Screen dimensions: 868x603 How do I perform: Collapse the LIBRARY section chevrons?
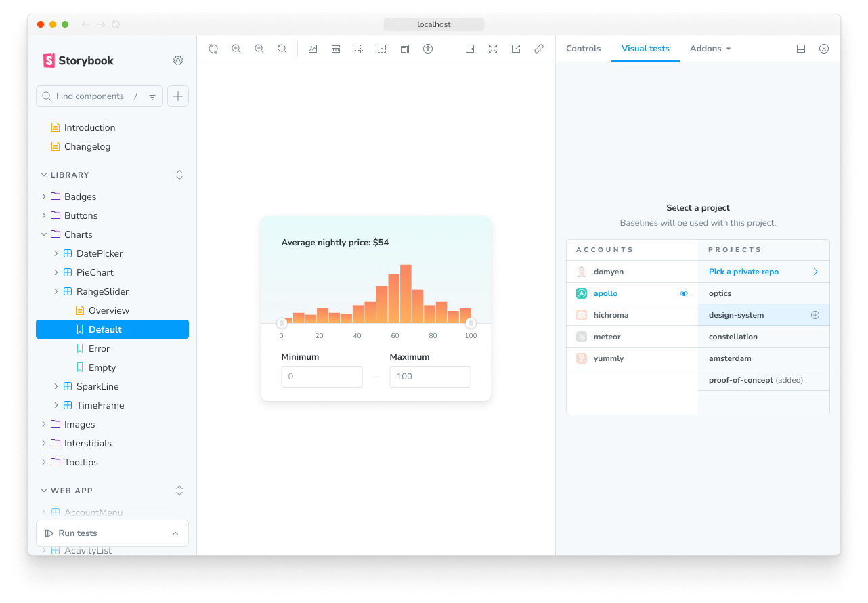pos(179,175)
